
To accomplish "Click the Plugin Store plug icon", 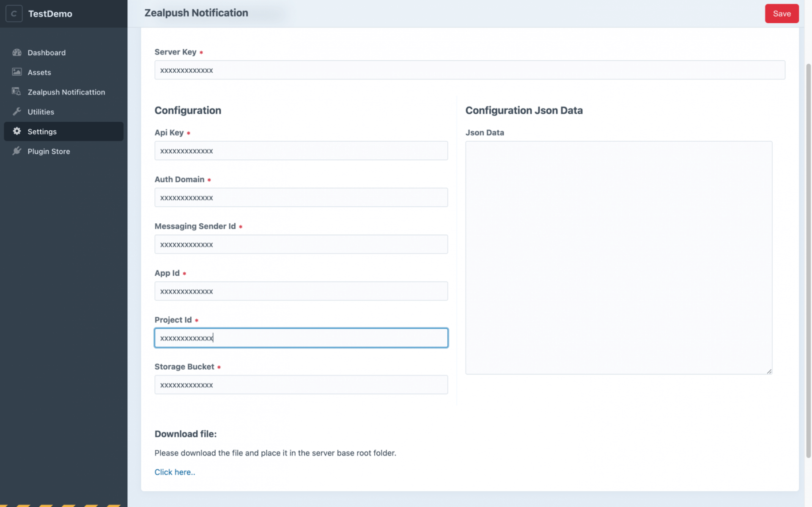I will coord(17,151).
